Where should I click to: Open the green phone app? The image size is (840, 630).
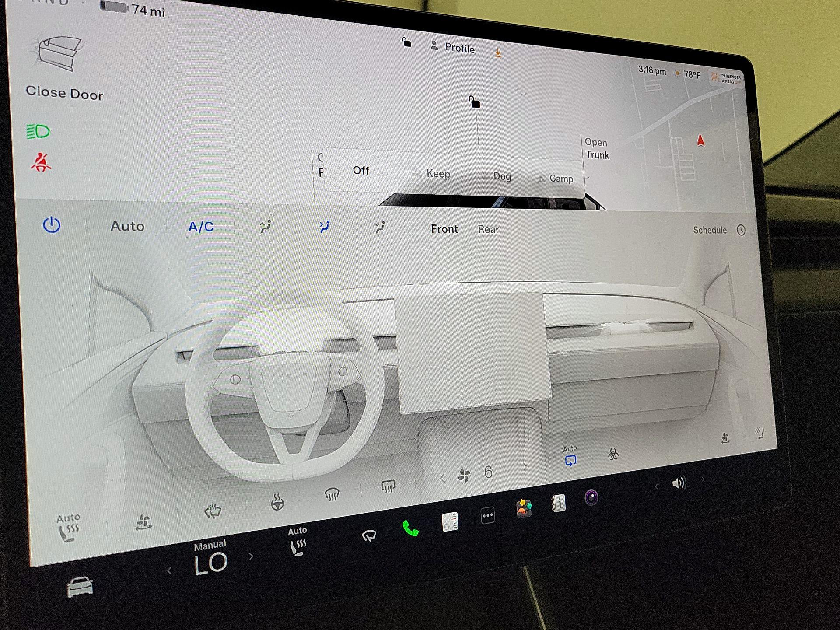[x=410, y=528]
